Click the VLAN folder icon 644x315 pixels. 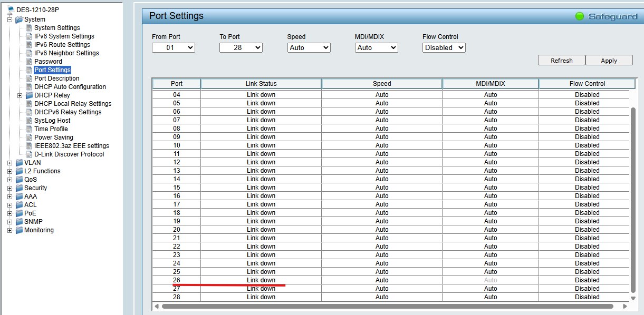click(x=19, y=163)
